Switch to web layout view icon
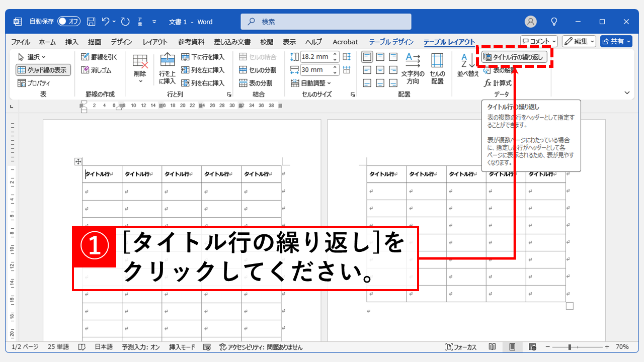644x362 pixels. (532, 347)
